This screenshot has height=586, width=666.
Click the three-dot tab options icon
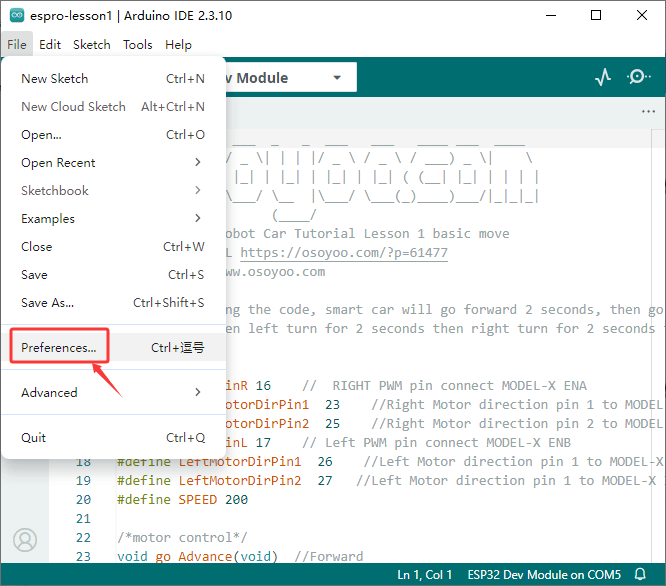click(x=648, y=112)
